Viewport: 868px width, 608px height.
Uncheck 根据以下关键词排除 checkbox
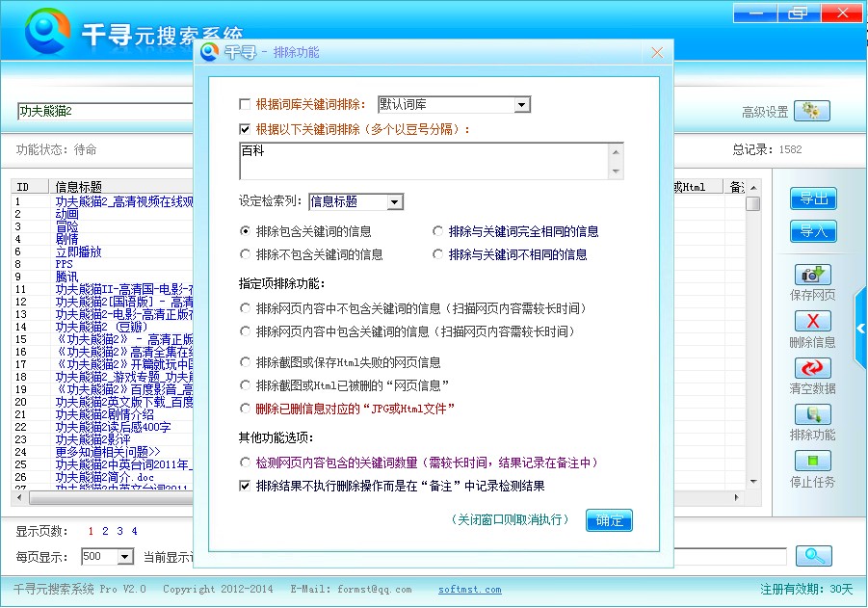[x=244, y=129]
